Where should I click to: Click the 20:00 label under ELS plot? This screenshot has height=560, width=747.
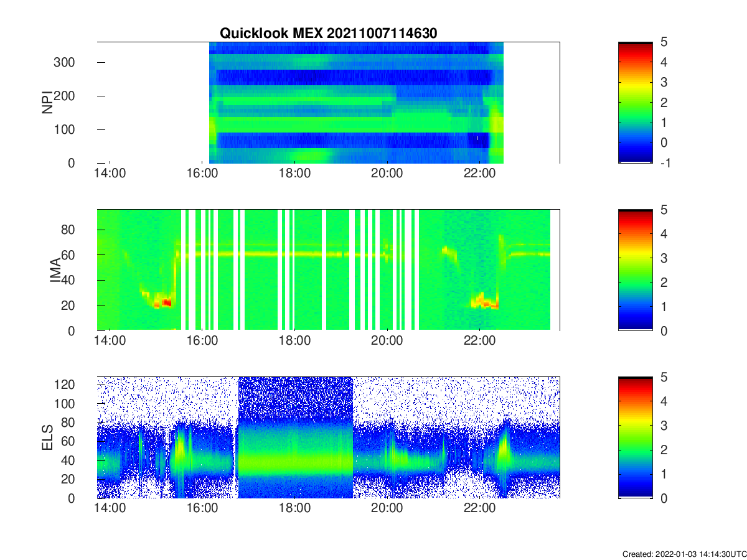[387, 509]
